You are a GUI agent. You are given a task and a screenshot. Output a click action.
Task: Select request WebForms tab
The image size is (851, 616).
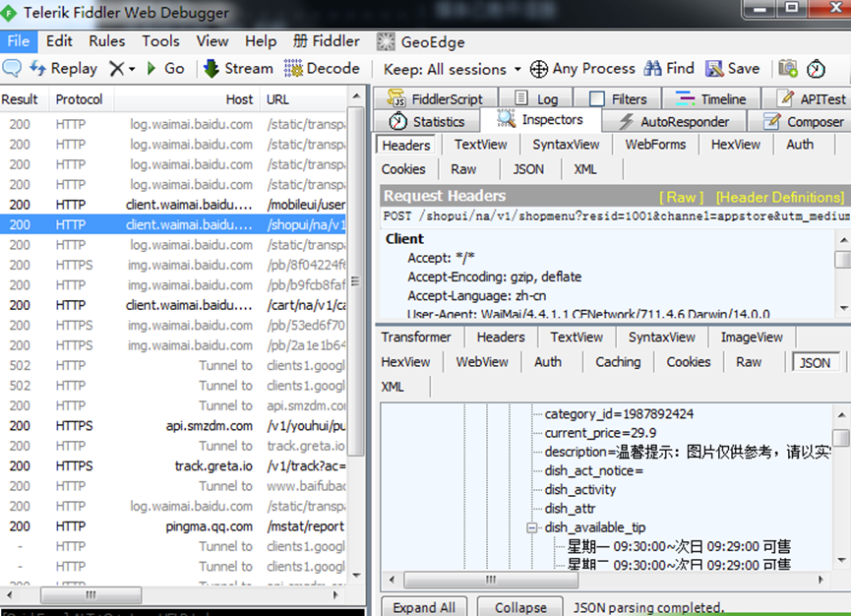[x=655, y=145]
